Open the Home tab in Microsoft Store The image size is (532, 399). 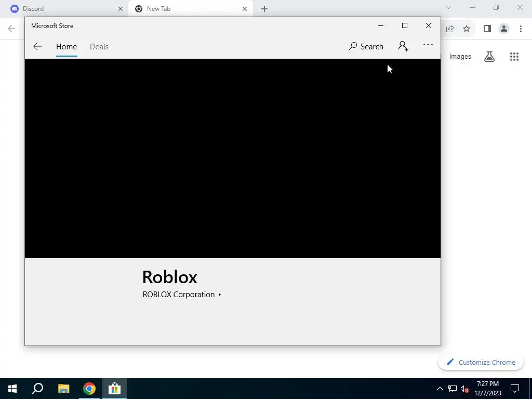[66, 46]
